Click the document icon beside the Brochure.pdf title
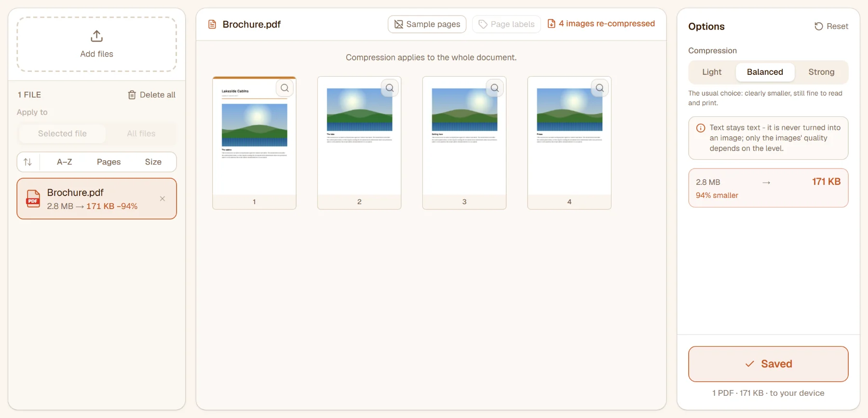The width and height of the screenshot is (868, 418). pyautogui.click(x=212, y=24)
